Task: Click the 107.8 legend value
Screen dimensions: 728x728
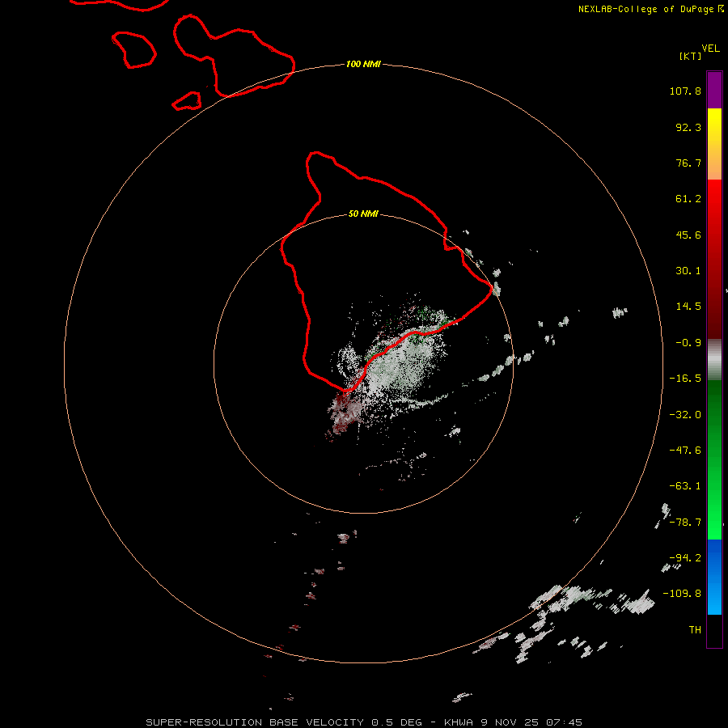Action: 685,91
